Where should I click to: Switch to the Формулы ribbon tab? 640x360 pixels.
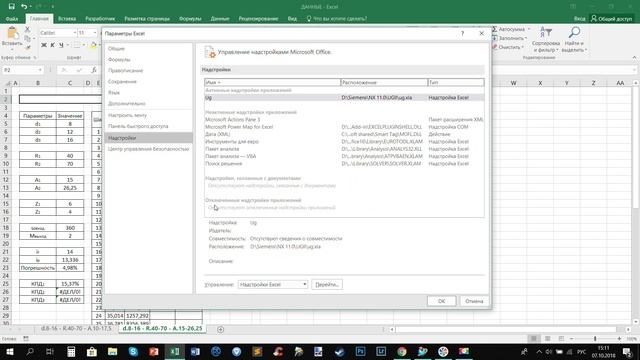pos(190,19)
